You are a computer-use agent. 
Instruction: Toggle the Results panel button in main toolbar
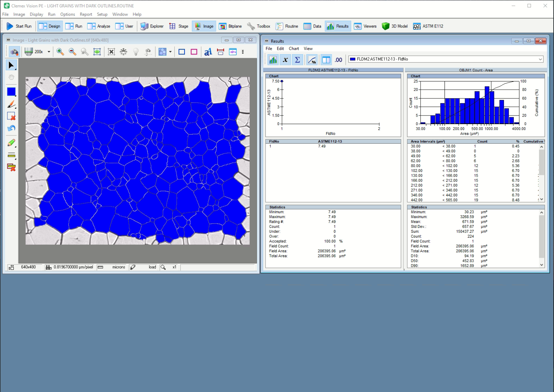click(x=338, y=26)
